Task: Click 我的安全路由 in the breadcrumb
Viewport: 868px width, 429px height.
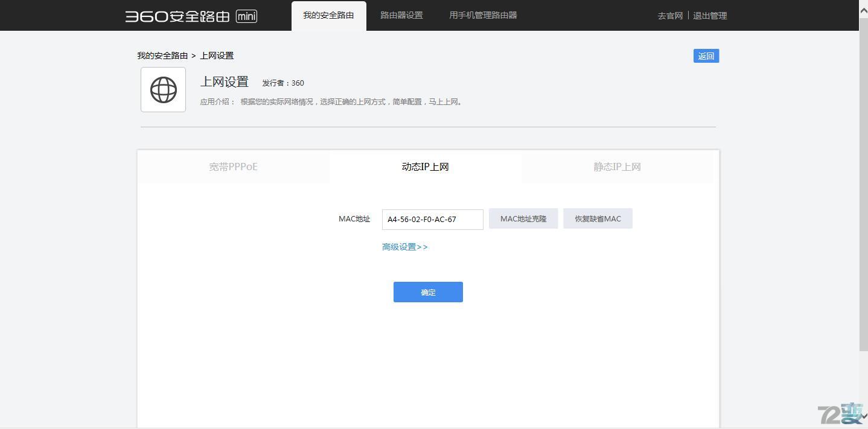Action: (161, 55)
